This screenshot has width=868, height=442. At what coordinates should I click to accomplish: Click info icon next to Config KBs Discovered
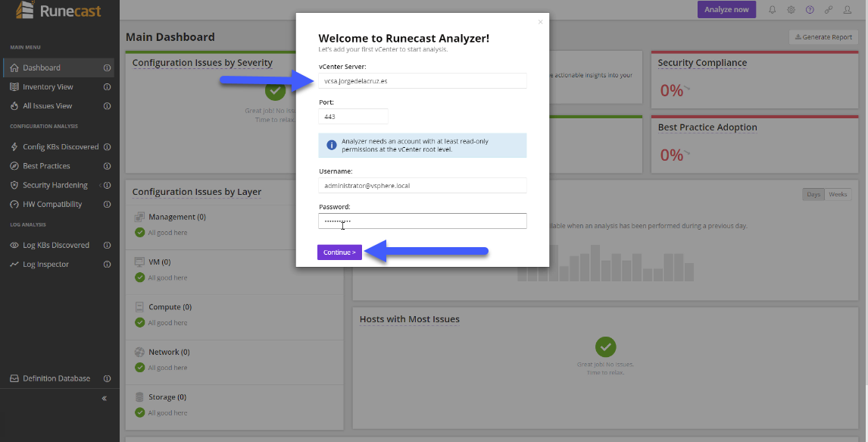click(x=108, y=147)
